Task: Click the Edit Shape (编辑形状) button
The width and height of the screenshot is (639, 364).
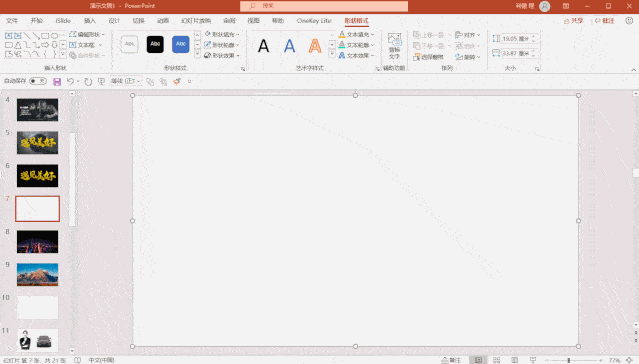Action: [87, 34]
